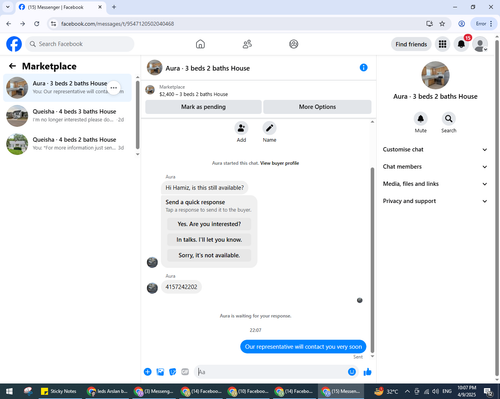The height and width of the screenshot is (399, 500).
Task: Open the Windows notification center icon
Action: 488,391
